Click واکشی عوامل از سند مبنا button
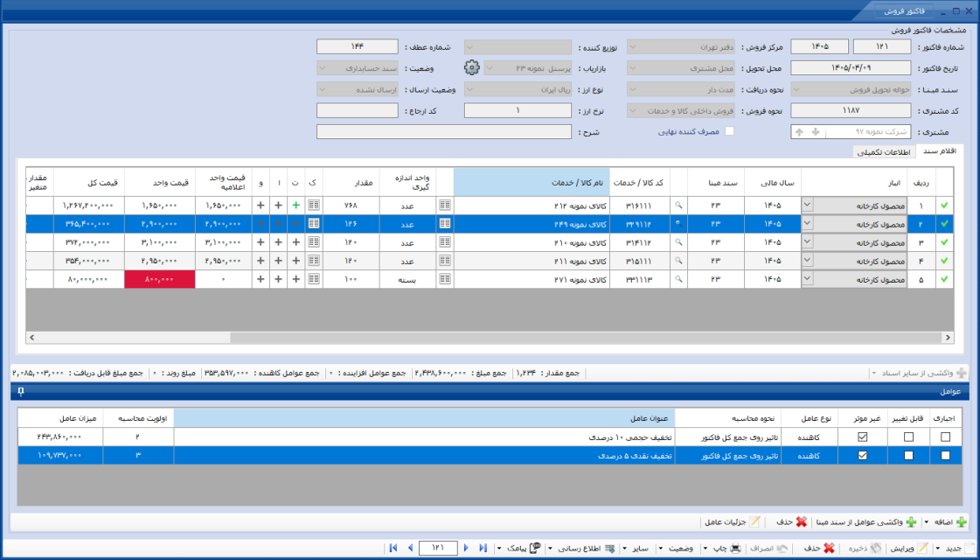Screen dimensions: 980x560 click(865, 521)
